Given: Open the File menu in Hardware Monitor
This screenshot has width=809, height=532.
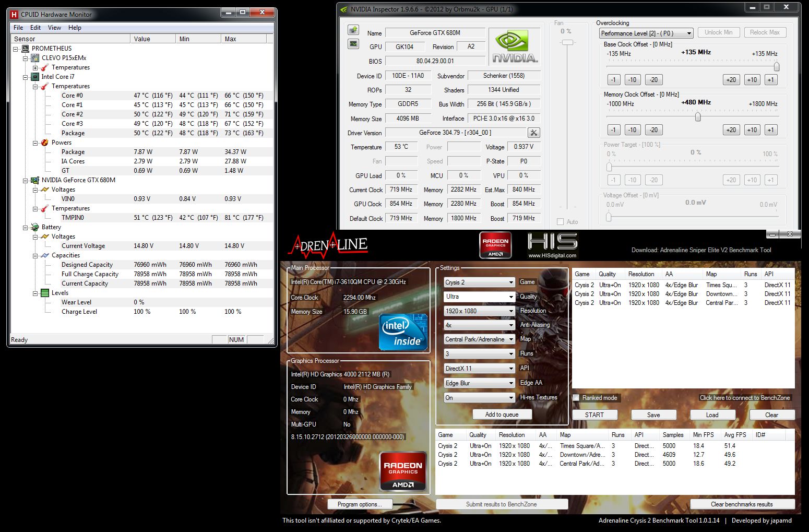Looking at the screenshot, I should coord(18,28).
